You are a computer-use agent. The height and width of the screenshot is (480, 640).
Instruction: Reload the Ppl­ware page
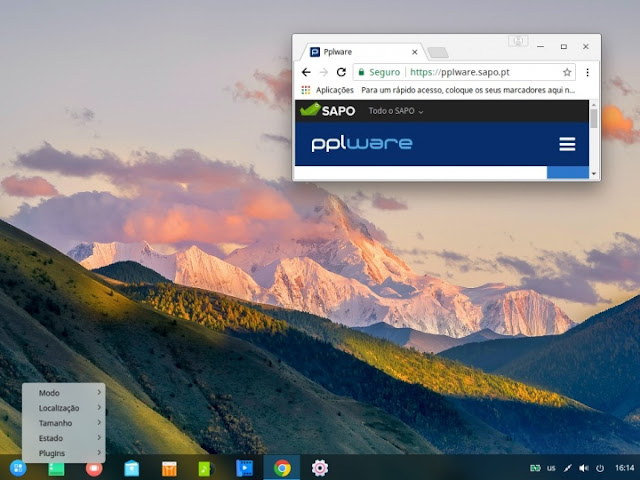341,72
